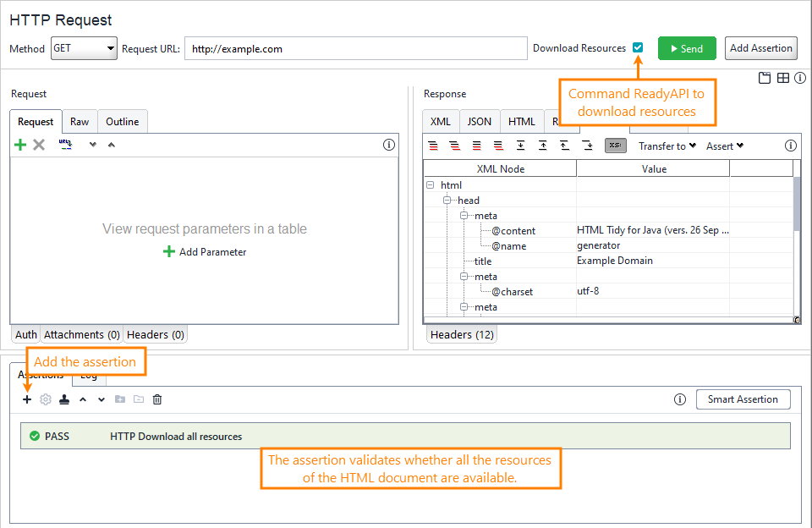
Task: Open the Transfer to dropdown
Action: [667, 146]
